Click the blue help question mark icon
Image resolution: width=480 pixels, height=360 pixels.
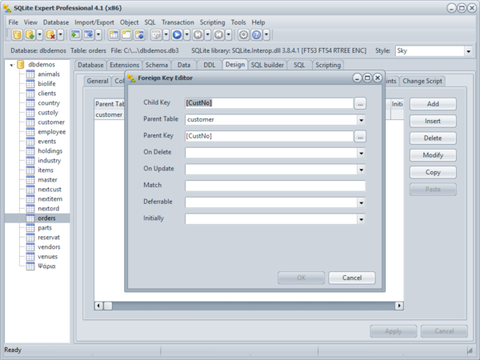coord(256,35)
